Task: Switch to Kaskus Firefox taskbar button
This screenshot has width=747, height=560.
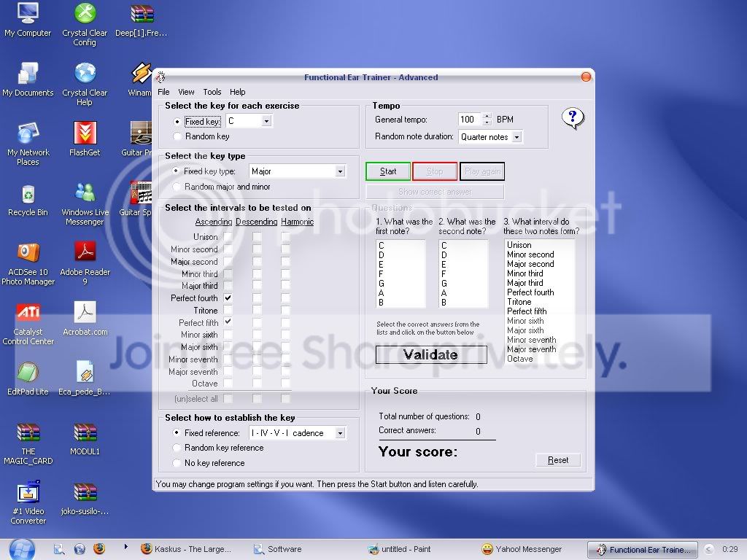Action: (x=186, y=549)
